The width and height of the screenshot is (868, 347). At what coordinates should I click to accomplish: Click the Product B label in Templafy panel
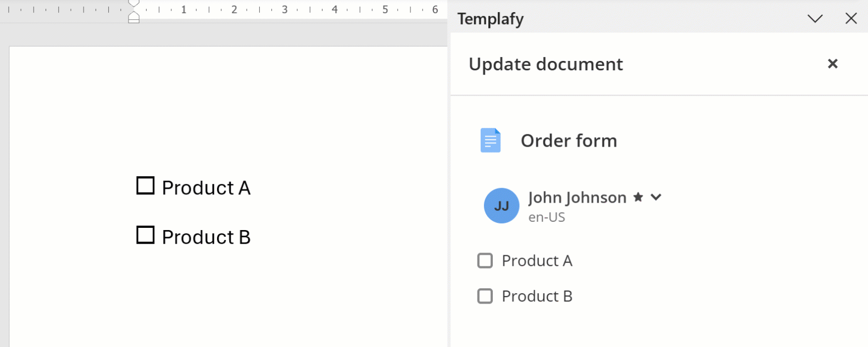pos(537,296)
